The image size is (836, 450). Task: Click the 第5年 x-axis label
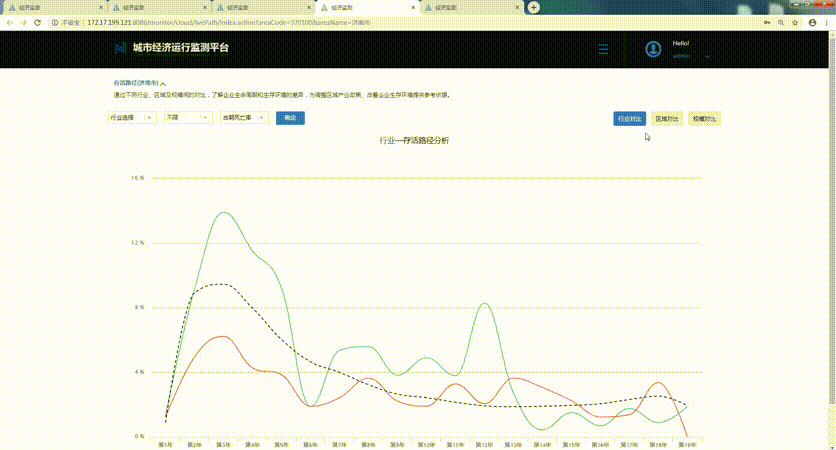tap(281, 445)
